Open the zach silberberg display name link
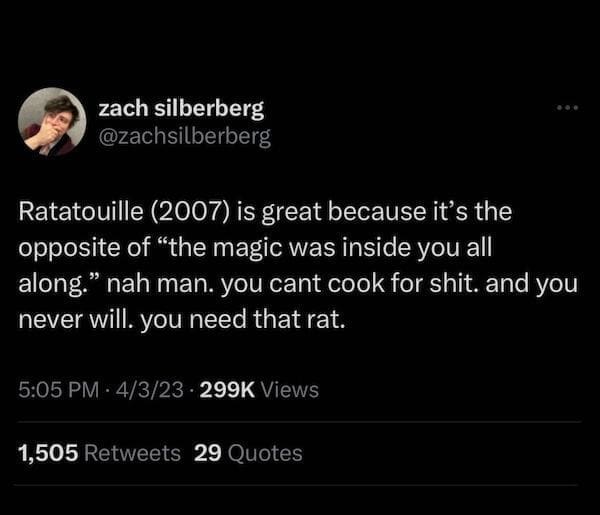Viewport: 600px width, 515px height. [182, 108]
